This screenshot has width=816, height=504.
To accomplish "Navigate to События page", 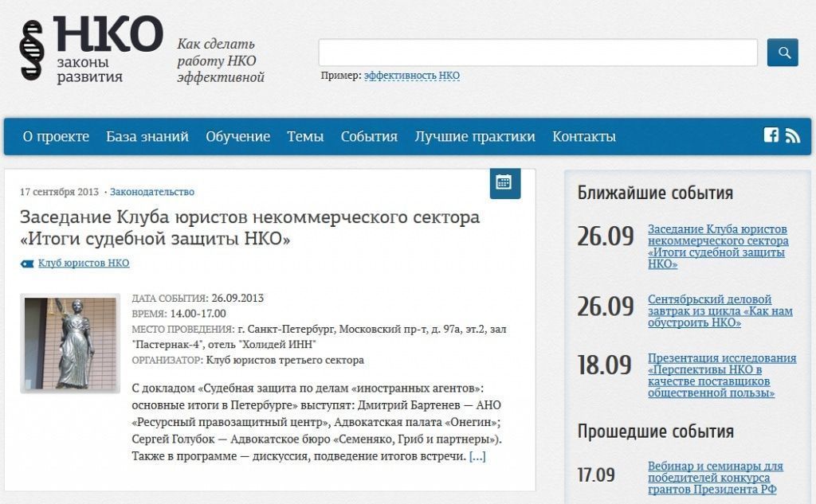I will (369, 136).
